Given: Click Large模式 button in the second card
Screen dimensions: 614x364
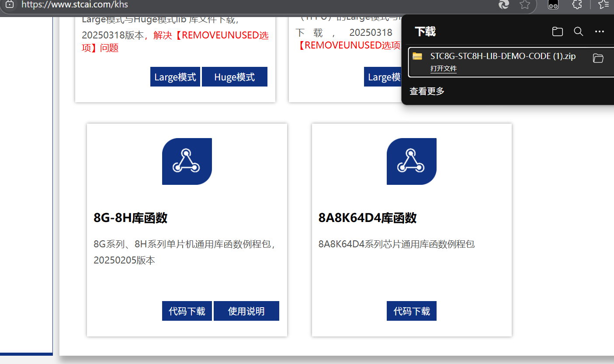Looking at the screenshot, I should [x=383, y=77].
